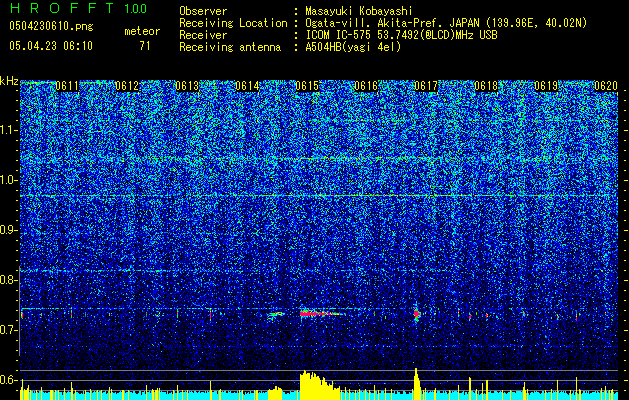Click the 1.0 kHz axis label
This screenshot has width=629, height=400.
coord(9,180)
